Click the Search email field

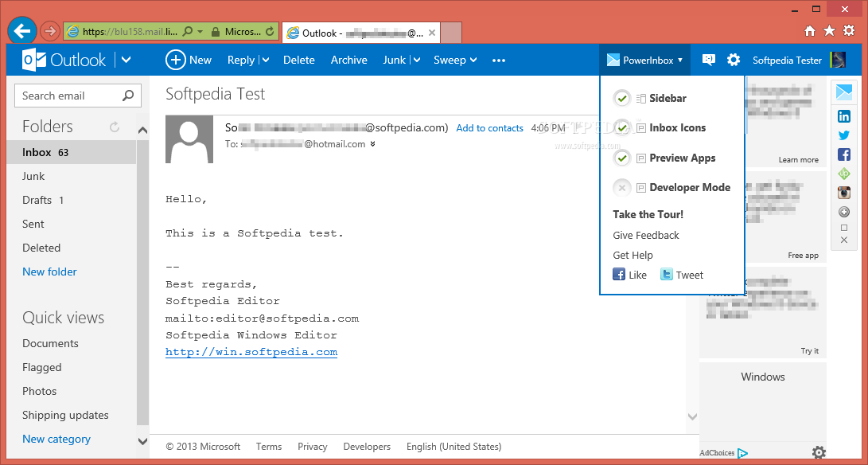(x=78, y=96)
